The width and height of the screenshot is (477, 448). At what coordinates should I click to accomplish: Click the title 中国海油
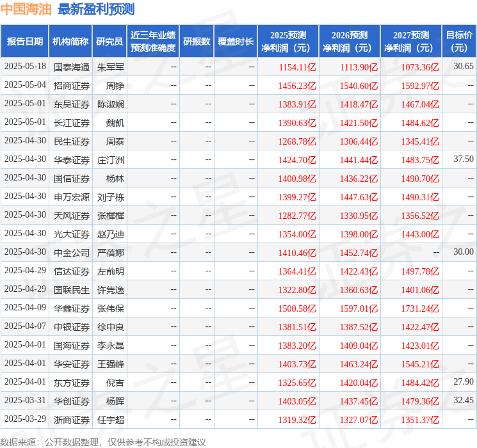(26, 9)
